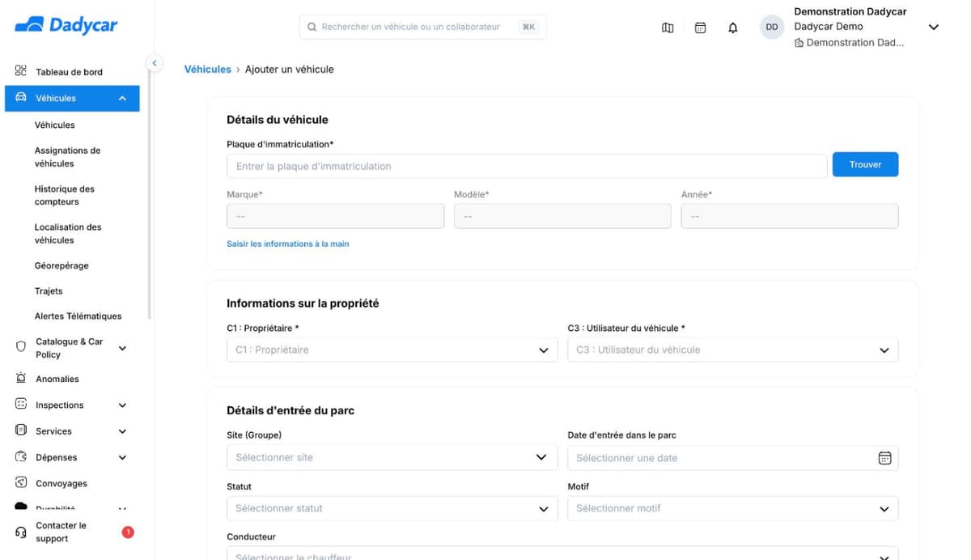
Task: Click the Dadycar logo
Action: point(66,26)
